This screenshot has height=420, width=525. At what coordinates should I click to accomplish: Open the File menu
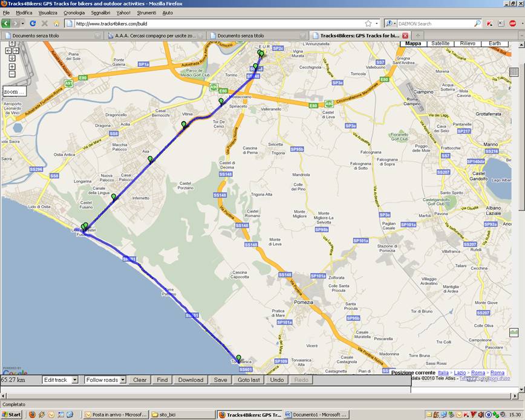pyautogui.click(x=6, y=13)
